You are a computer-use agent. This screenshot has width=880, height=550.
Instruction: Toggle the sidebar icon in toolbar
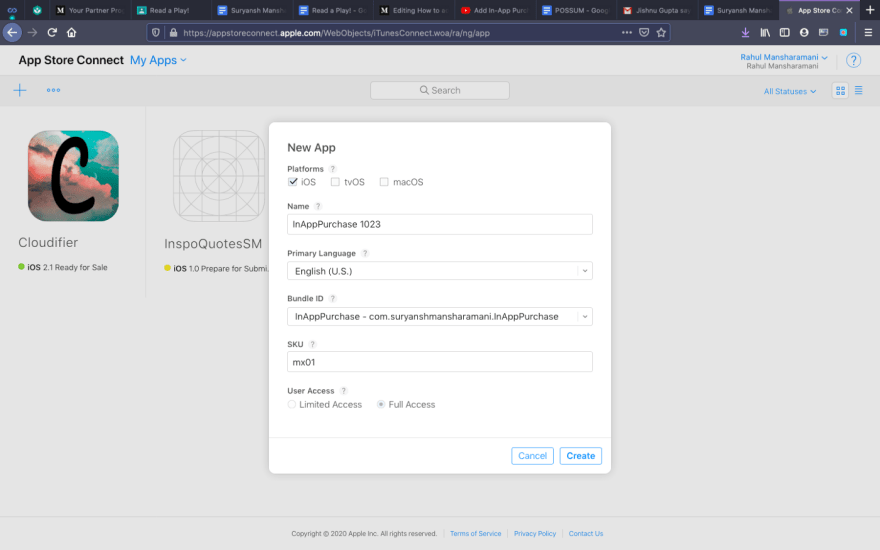coord(785,33)
